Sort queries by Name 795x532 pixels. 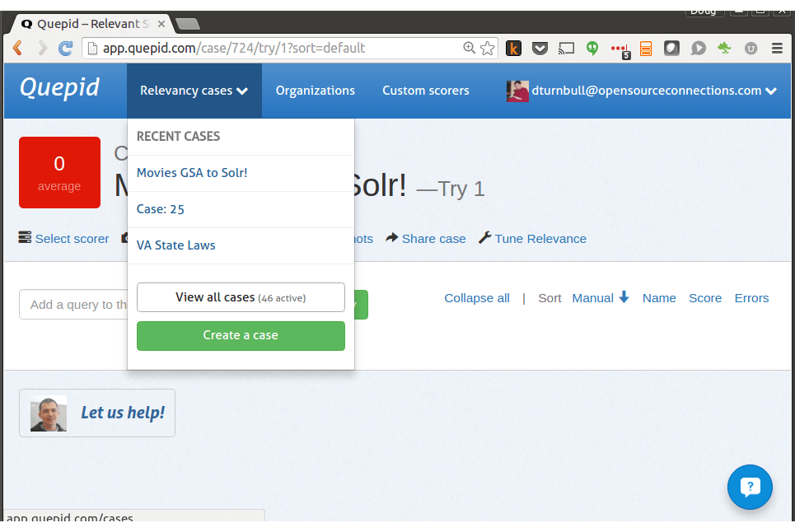click(x=659, y=298)
